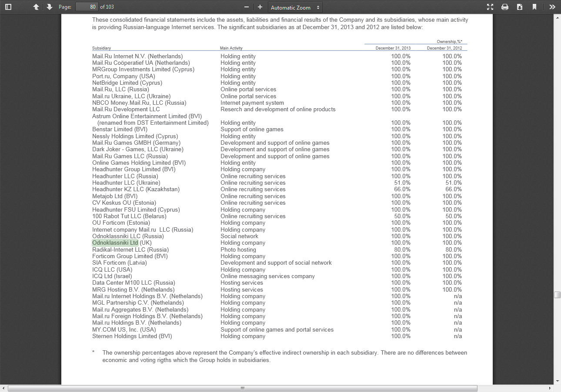Click "Dark Joker - Games, LLC (Ukraine)"
The width and height of the screenshot is (561, 392).
[x=138, y=149]
